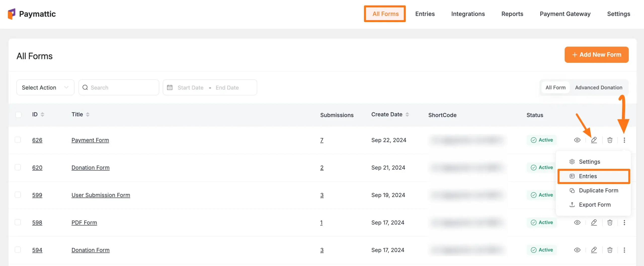
Task: Click the Paymattic logo icon
Action: (x=12, y=14)
